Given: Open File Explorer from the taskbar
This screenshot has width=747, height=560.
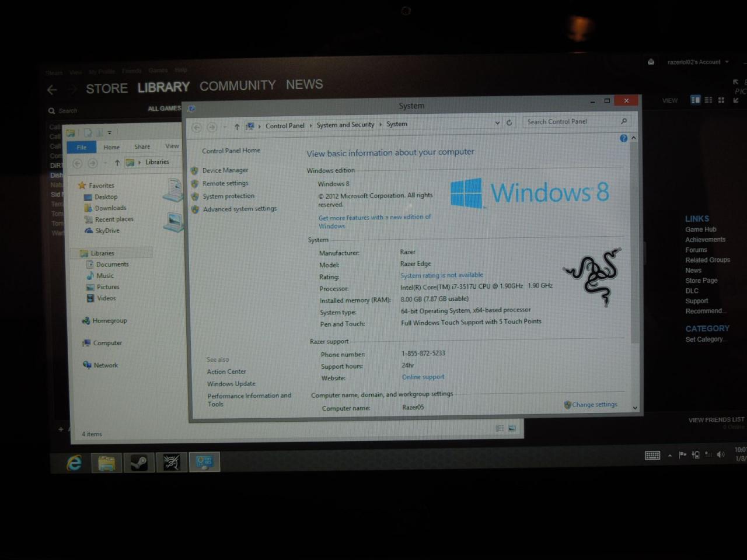Looking at the screenshot, I should pos(107,463).
